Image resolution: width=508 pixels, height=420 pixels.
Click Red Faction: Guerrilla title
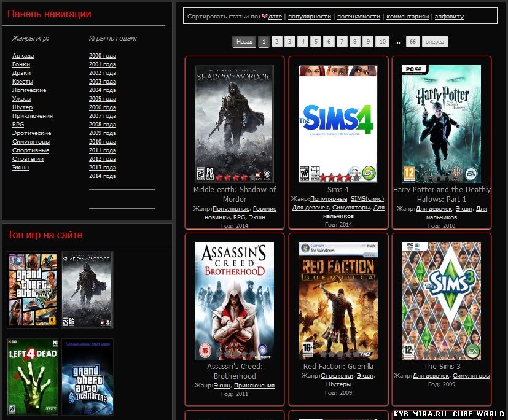[338, 366]
